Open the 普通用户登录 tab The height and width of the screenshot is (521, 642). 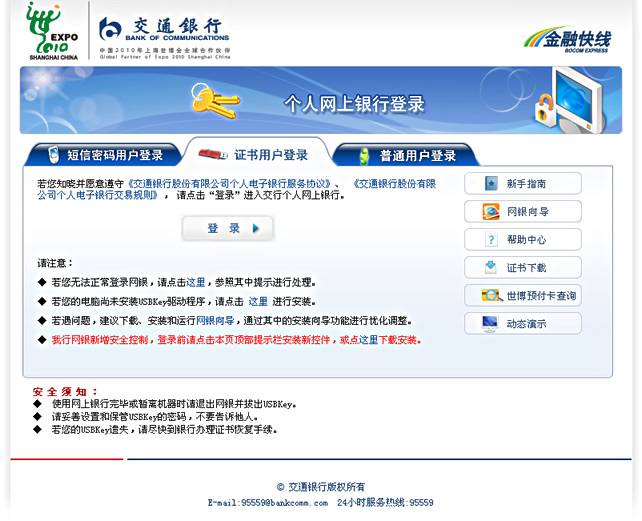click(x=406, y=155)
